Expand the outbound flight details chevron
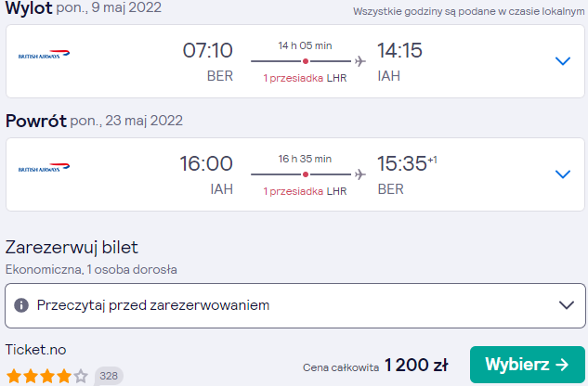This screenshot has height=386, width=588. (x=563, y=60)
